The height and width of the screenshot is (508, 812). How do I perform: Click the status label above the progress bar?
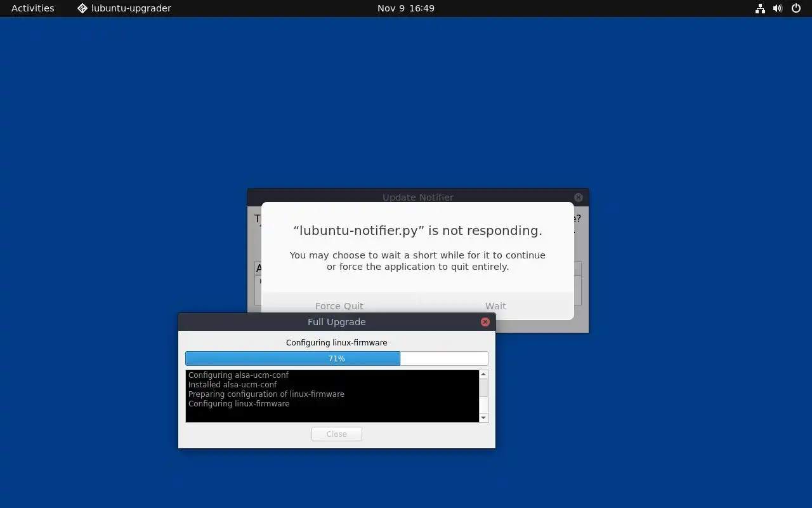point(337,343)
